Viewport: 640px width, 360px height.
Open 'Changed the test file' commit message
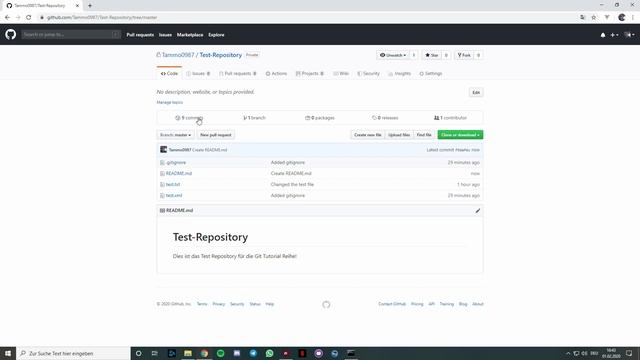(292, 184)
